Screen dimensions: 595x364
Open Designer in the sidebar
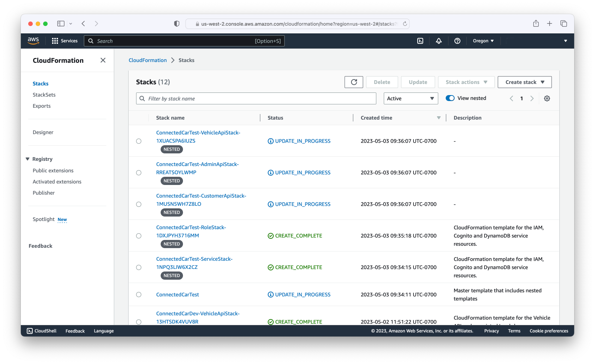pyautogui.click(x=43, y=132)
